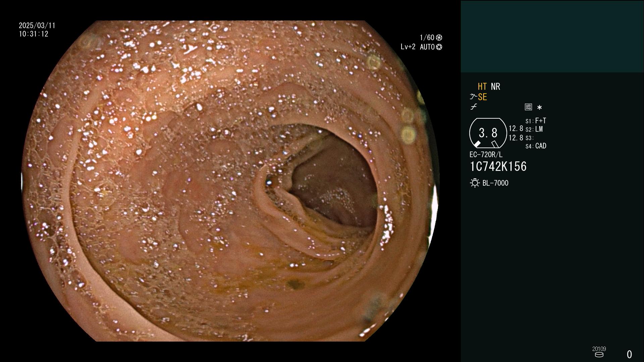Click the upper 12.8 diameter value
644x362 pixels.
(x=516, y=128)
